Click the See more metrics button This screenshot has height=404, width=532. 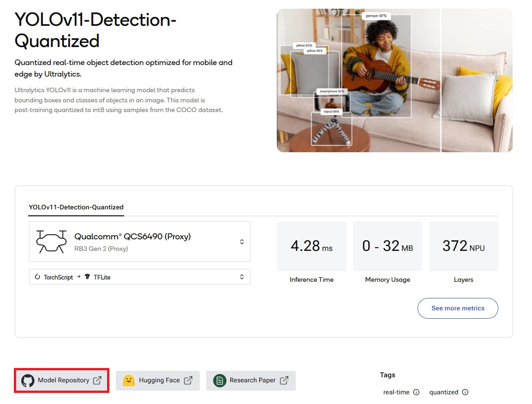(x=457, y=308)
